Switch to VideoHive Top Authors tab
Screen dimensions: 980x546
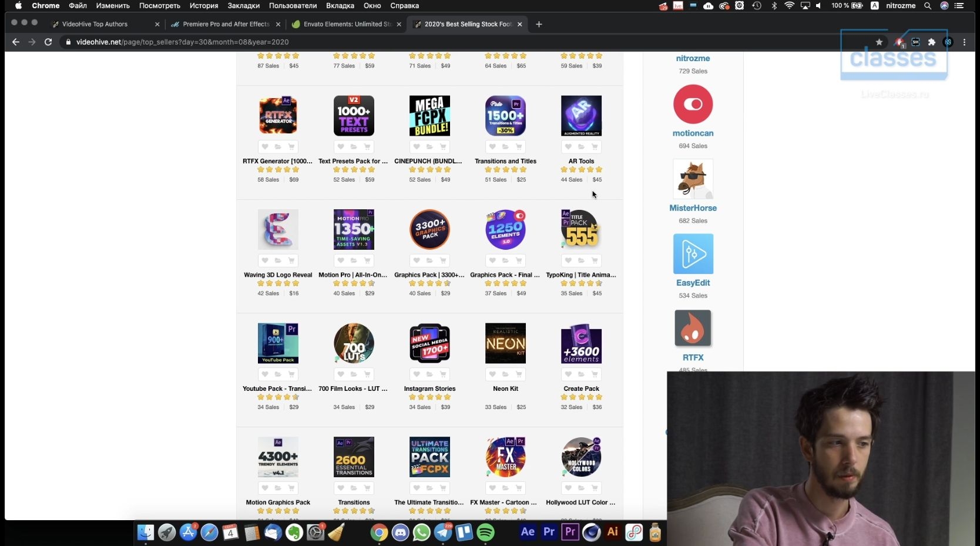tap(105, 24)
